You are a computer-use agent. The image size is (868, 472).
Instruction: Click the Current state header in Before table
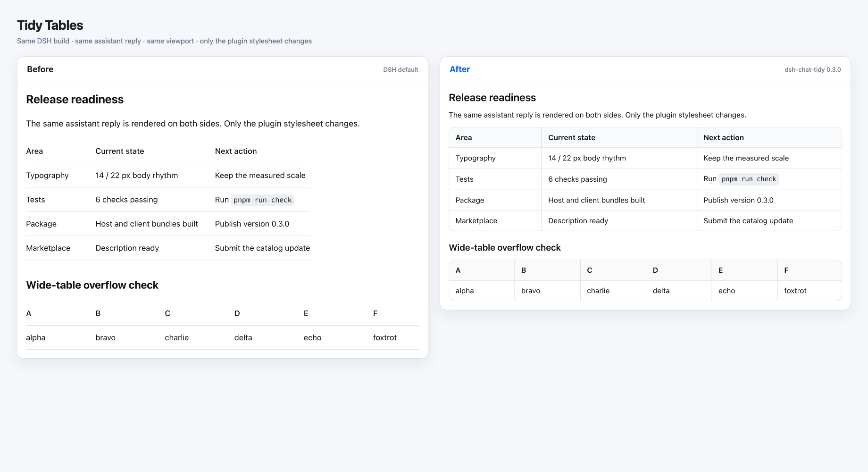point(120,151)
